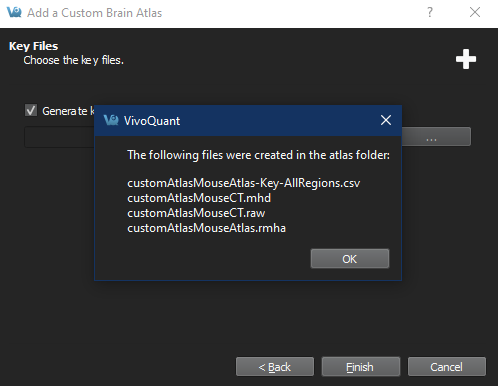The width and height of the screenshot is (498, 386).
Task: Select customAtlasMouseCT.raw file name text
Action: (x=196, y=213)
